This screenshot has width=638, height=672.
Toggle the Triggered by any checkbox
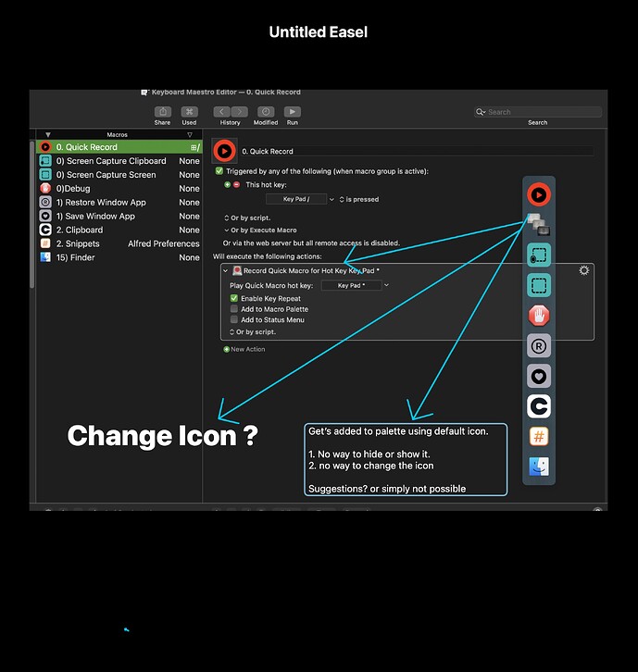click(219, 171)
